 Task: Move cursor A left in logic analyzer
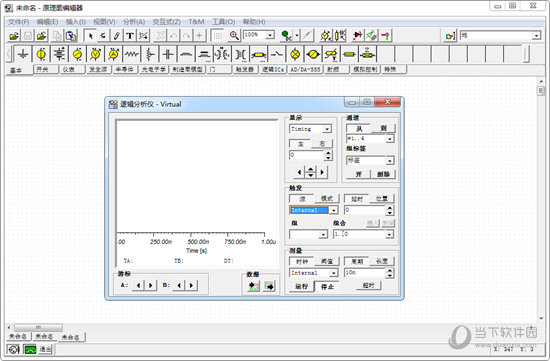pyautogui.click(x=138, y=285)
